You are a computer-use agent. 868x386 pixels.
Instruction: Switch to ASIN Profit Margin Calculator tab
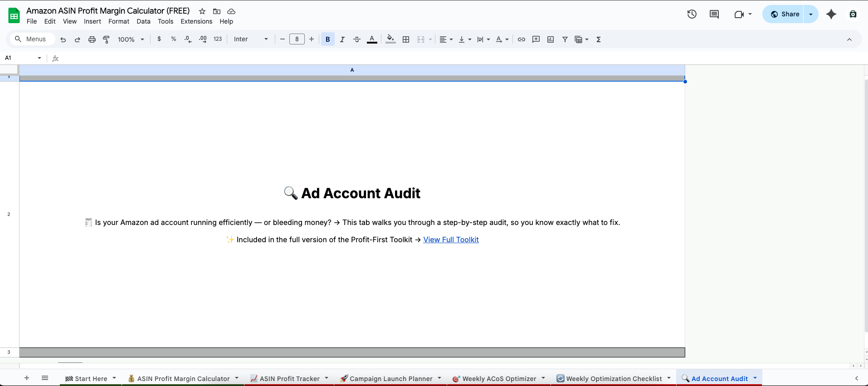pos(183,378)
